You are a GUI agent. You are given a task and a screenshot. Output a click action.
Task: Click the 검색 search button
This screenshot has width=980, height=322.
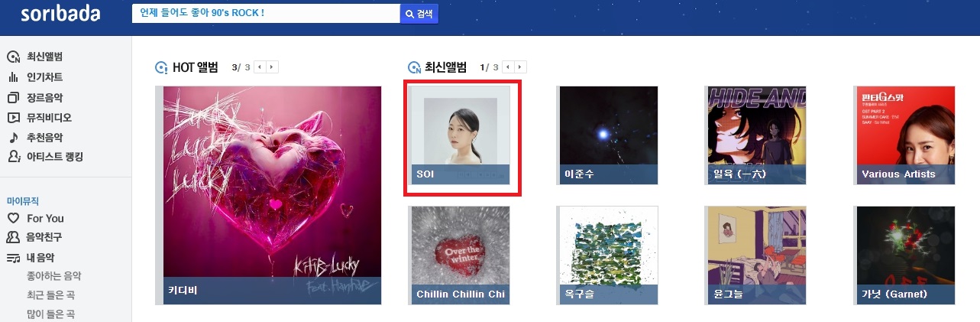(419, 14)
